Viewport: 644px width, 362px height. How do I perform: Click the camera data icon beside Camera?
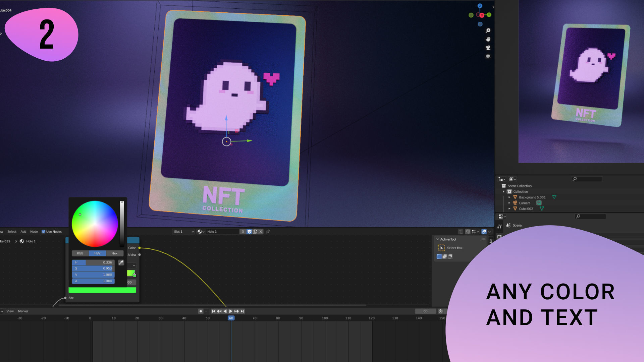(539, 203)
